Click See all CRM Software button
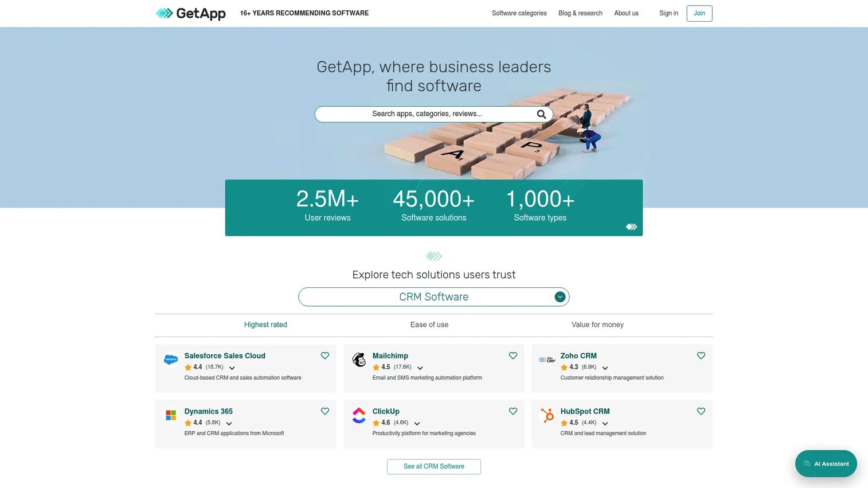 [434, 467]
